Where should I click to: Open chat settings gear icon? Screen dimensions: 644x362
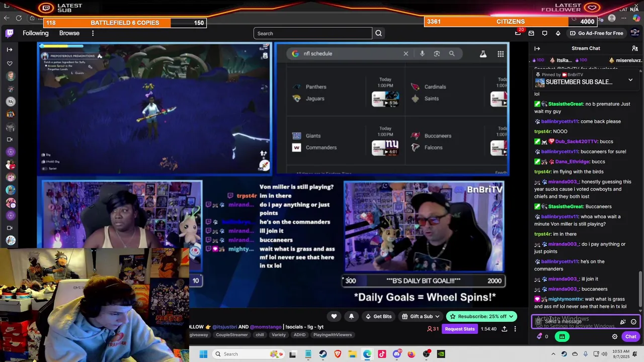click(615, 336)
